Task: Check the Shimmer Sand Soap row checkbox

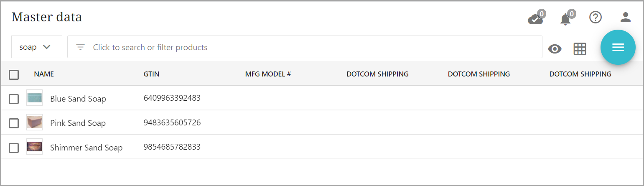Action: [x=14, y=148]
